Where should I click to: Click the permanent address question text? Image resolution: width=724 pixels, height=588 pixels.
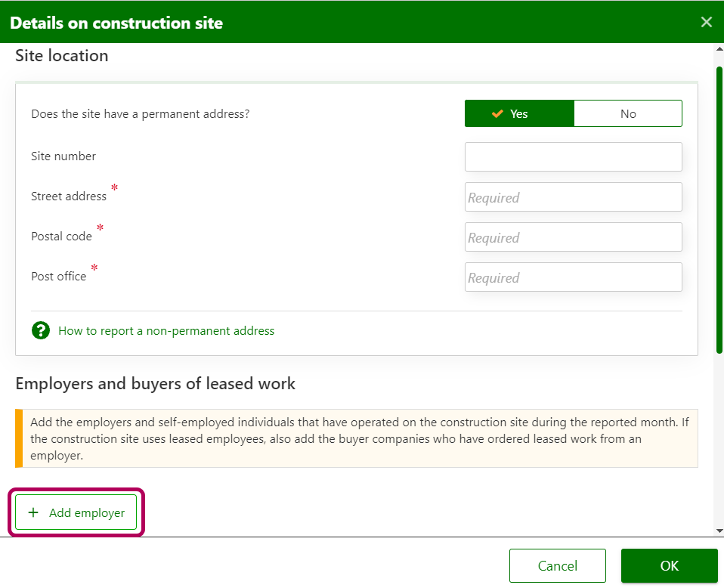point(140,114)
